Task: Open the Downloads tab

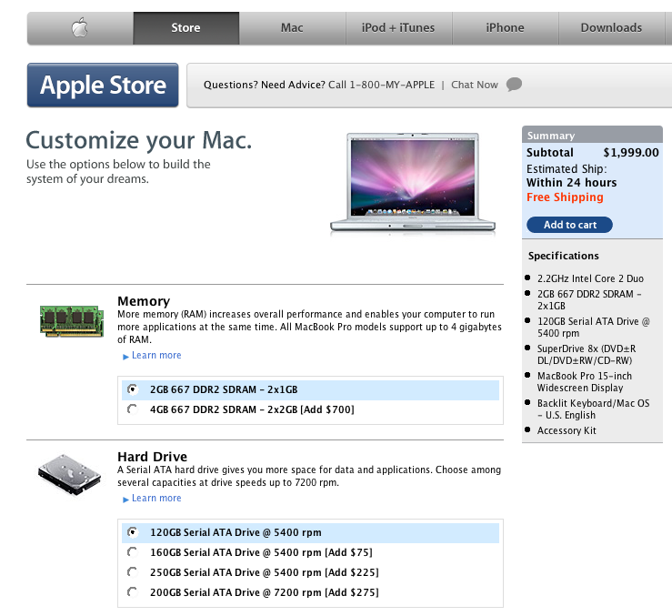Action: [x=612, y=28]
